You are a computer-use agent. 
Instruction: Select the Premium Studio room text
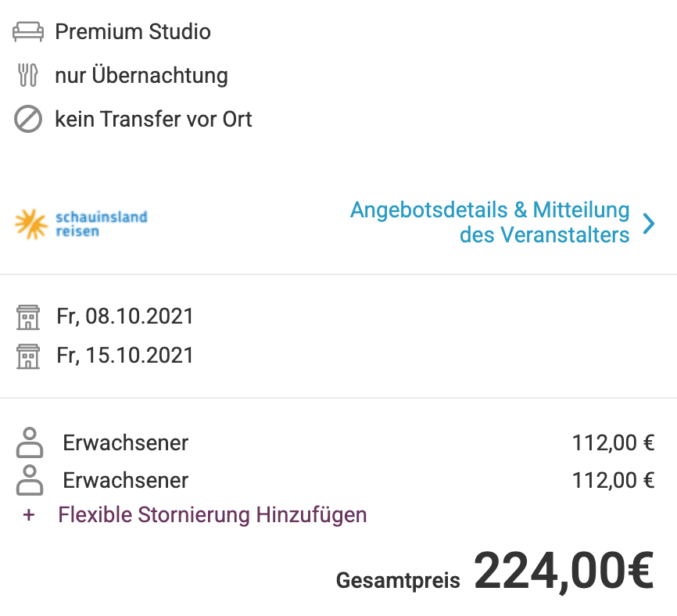click(x=133, y=32)
